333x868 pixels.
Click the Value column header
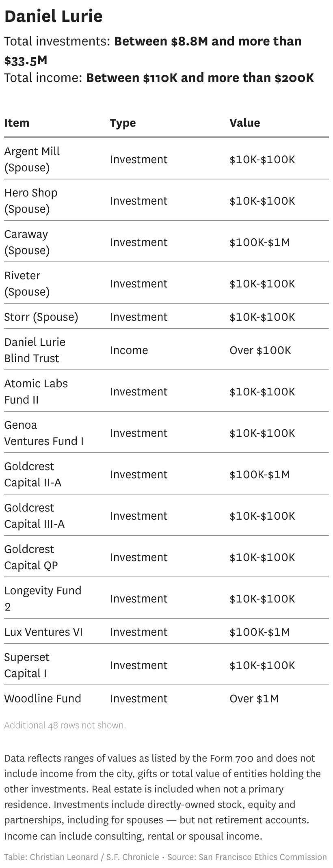pyautogui.click(x=244, y=123)
